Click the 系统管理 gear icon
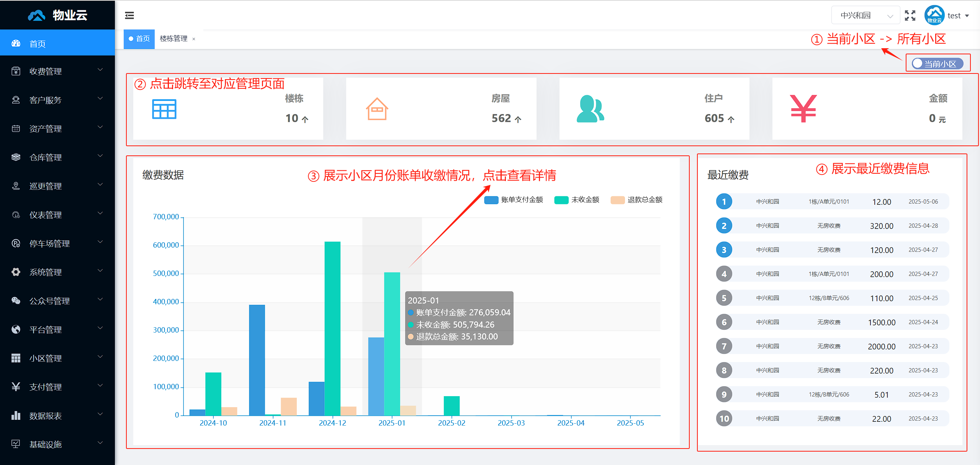 point(16,272)
